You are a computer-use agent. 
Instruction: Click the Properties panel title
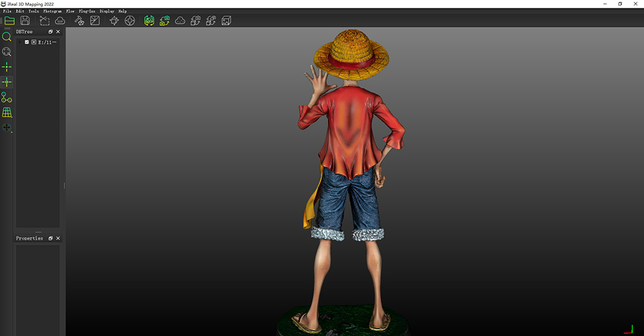tap(29, 238)
